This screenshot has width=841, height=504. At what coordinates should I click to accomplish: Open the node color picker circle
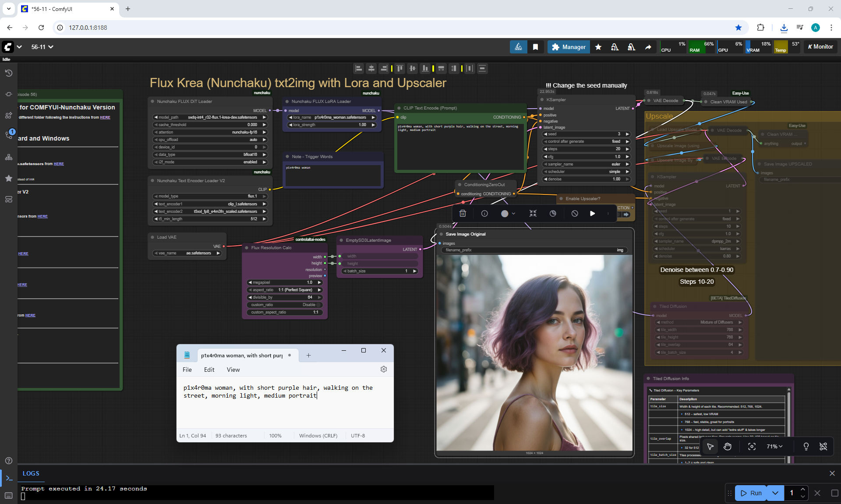[x=505, y=213]
